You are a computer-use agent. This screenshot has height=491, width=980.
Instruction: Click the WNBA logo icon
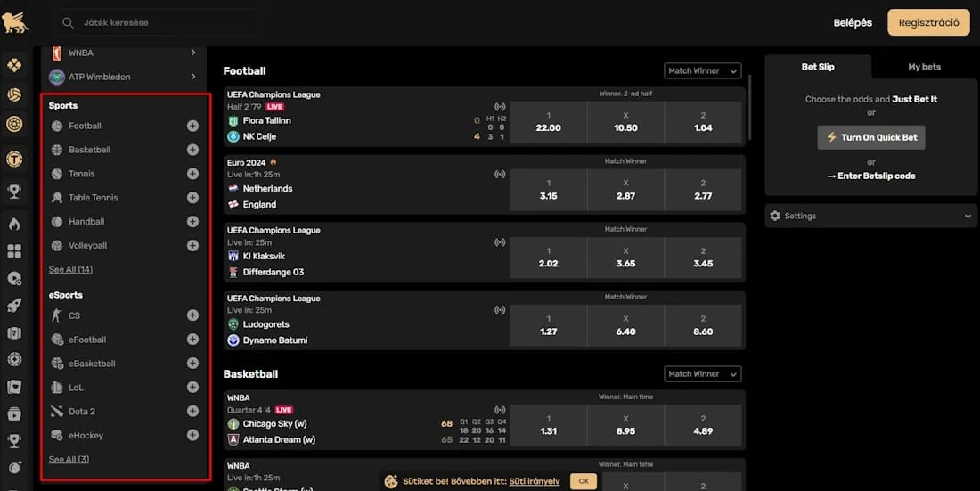pyautogui.click(x=57, y=53)
